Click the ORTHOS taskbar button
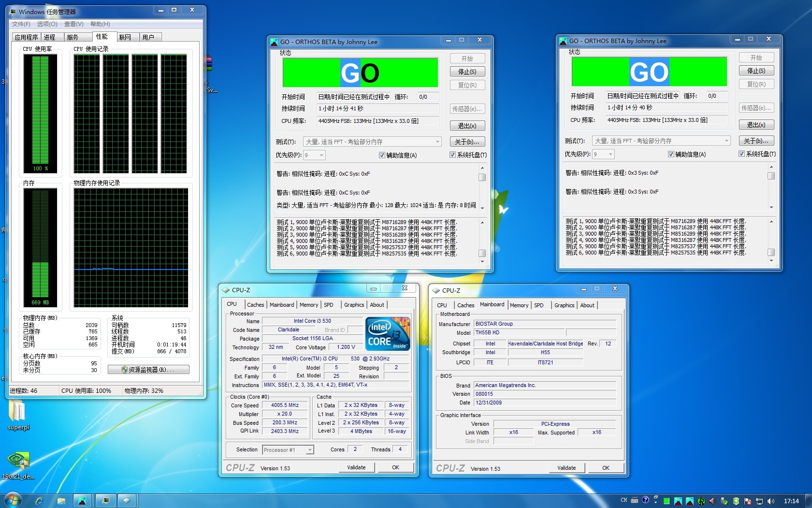 (82, 501)
